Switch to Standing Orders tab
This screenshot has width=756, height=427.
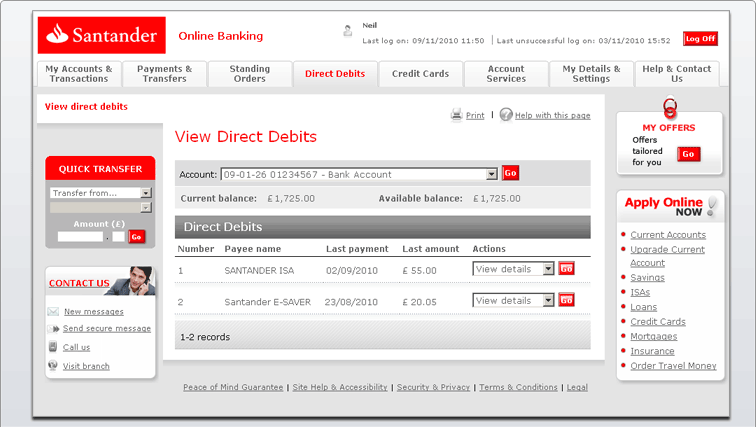(x=250, y=74)
